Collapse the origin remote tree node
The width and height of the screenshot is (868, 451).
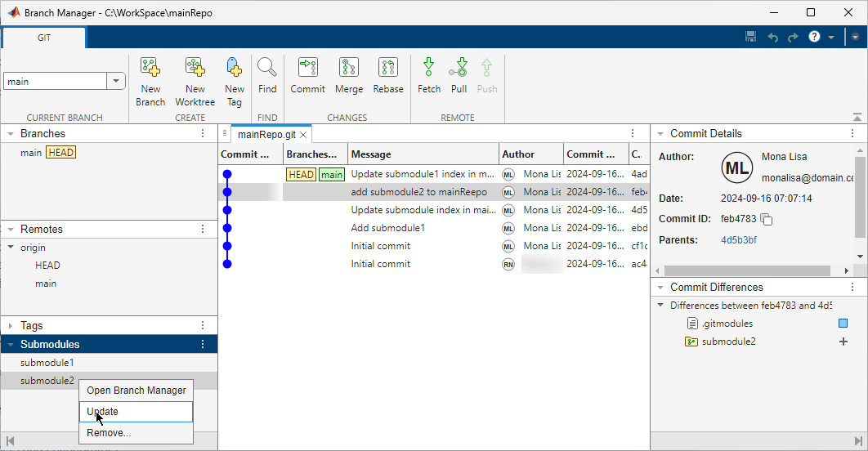[x=11, y=248]
